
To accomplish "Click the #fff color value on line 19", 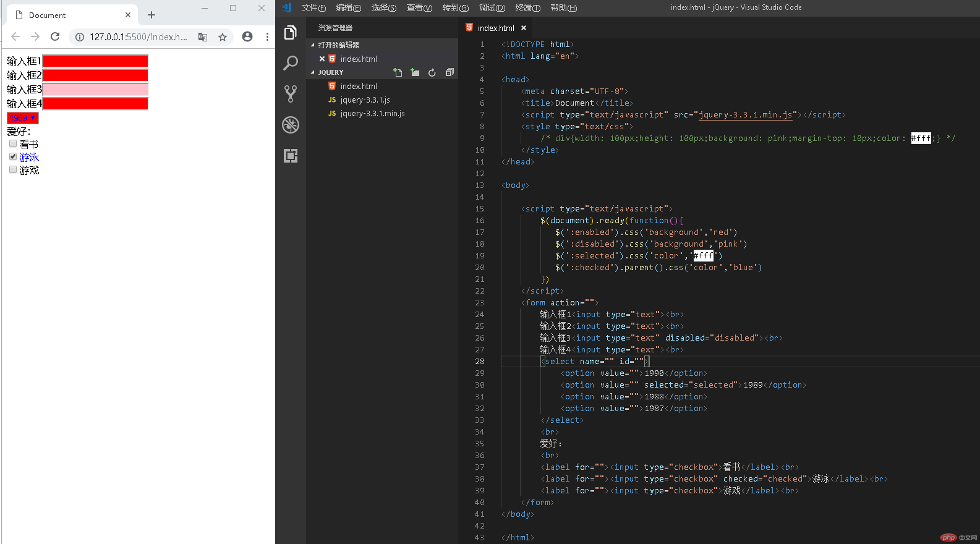I will coord(703,256).
